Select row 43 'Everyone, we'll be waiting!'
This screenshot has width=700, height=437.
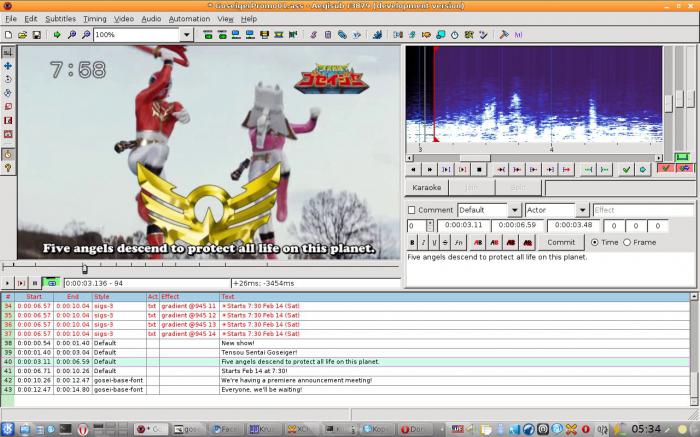pyautogui.click(x=345, y=390)
